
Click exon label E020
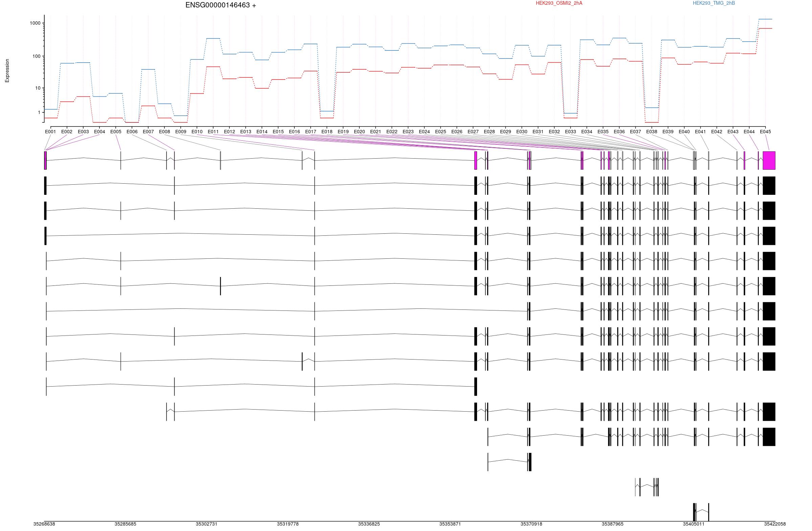tap(359, 132)
